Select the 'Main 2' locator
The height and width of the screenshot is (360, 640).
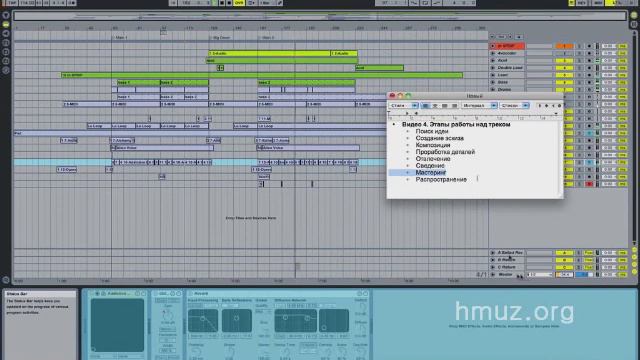267,38
